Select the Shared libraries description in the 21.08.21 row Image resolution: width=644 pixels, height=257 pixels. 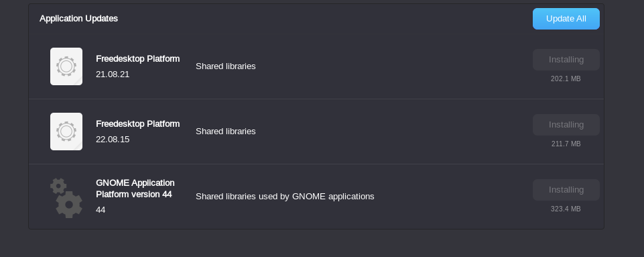click(x=225, y=66)
